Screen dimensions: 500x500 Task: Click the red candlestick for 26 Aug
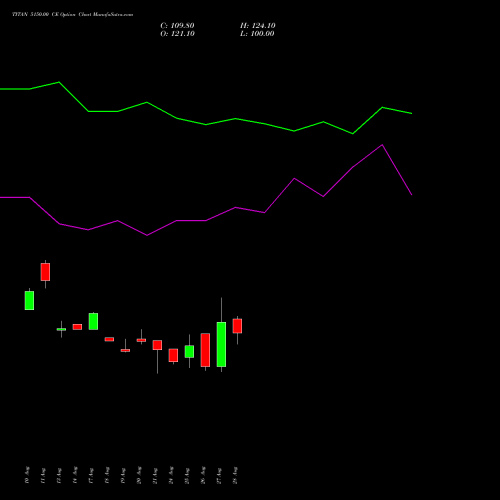(205, 350)
